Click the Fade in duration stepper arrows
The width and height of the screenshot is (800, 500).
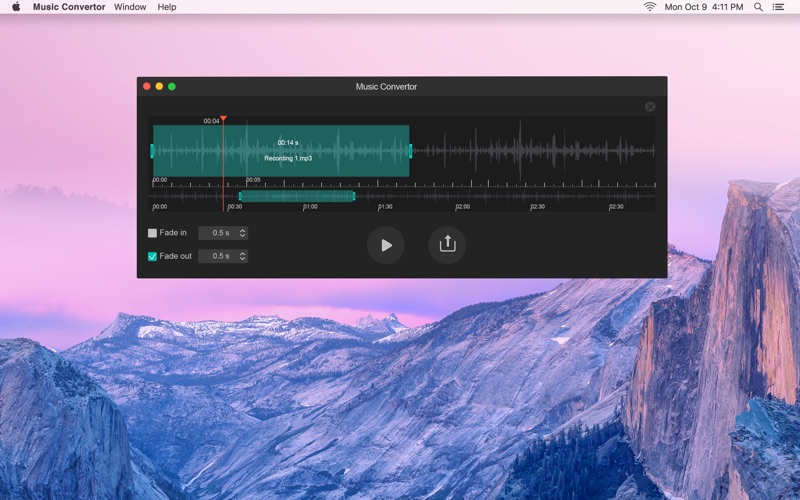243,233
